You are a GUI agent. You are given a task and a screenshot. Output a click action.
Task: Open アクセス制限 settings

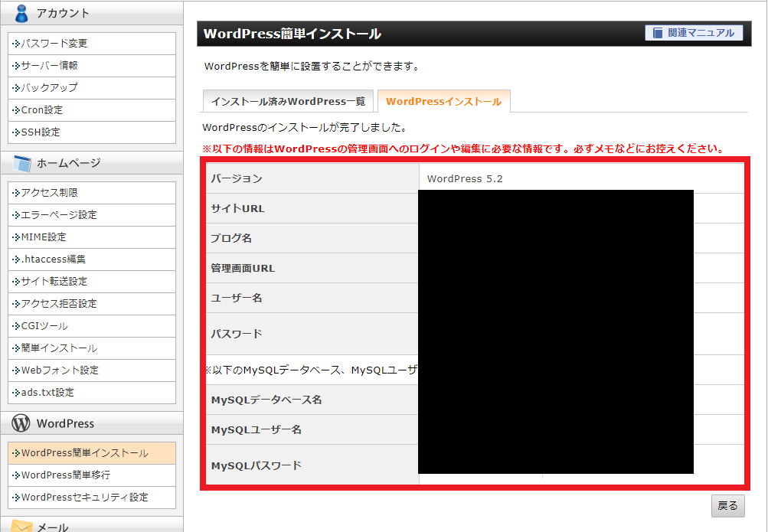click(50, 193)
